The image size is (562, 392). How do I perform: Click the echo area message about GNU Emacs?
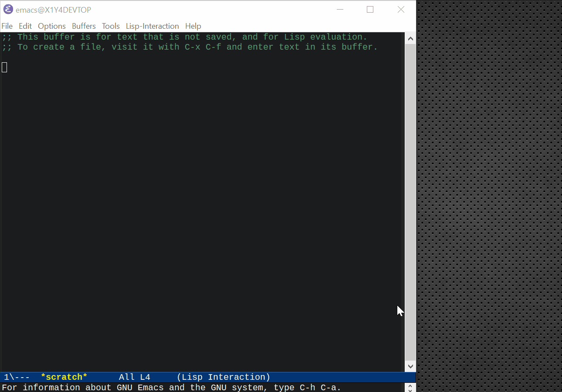(x=172, y=388)
